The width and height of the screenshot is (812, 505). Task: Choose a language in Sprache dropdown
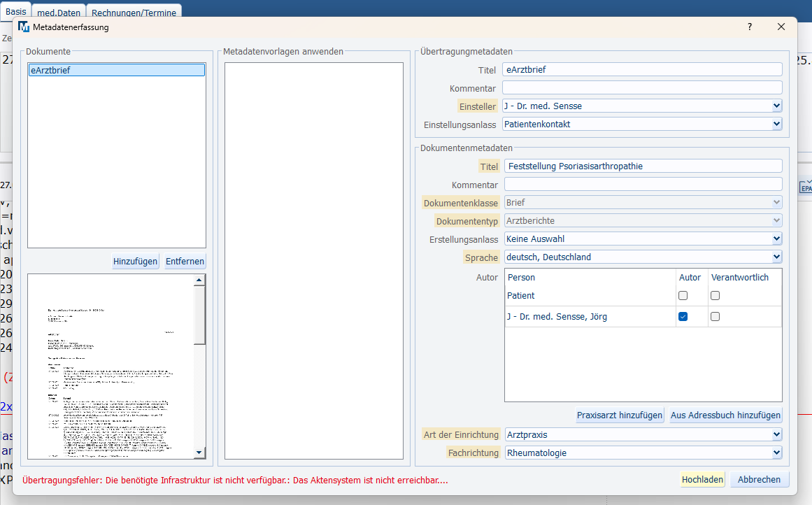click(776, 257)
